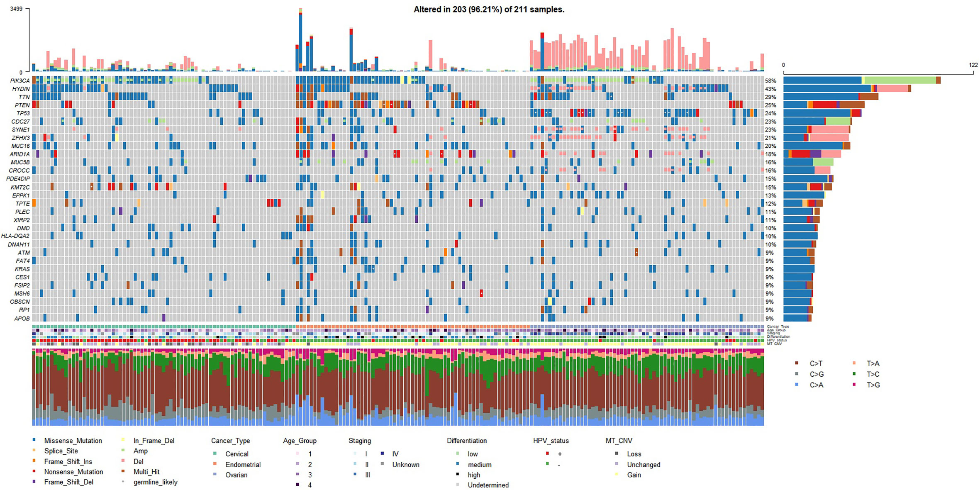The image size is (980, 490).
Task: Click the Staging Unknown legend swatch
Action: point(382,463)
